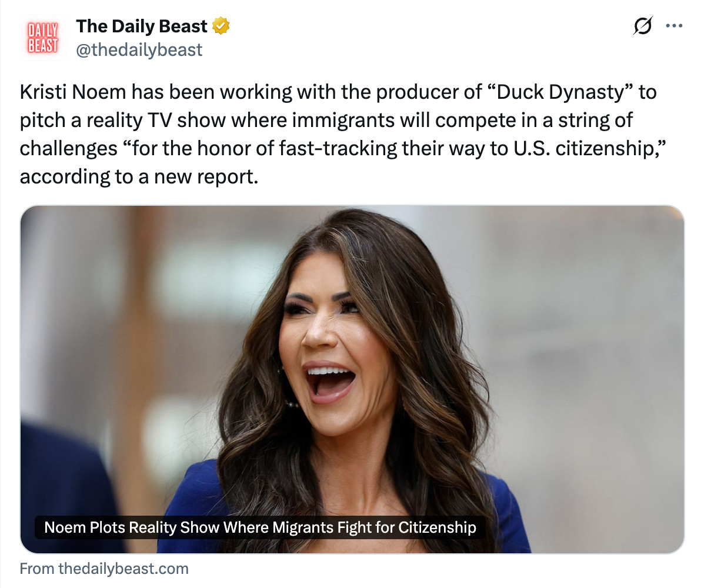Click The Daily Beast display name
Screen dimensions: 701x588
(x=142, y=26)
